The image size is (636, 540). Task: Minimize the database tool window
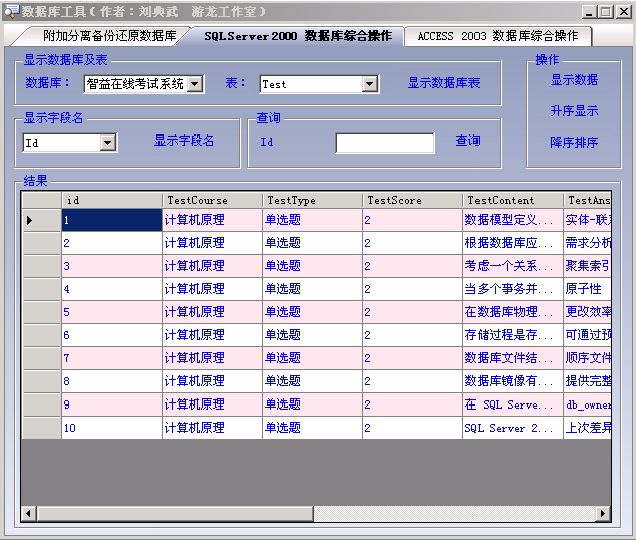(591, 11)
